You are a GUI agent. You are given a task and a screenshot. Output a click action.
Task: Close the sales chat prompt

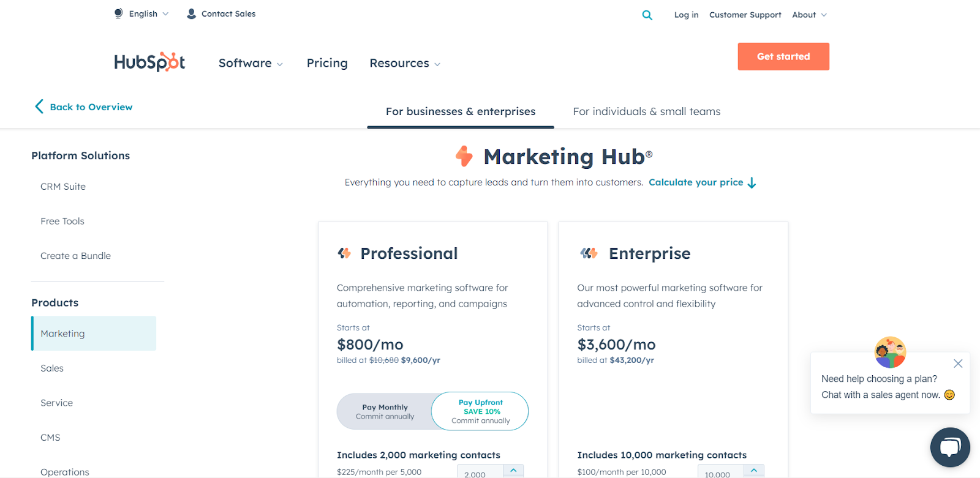coord(958,364)
